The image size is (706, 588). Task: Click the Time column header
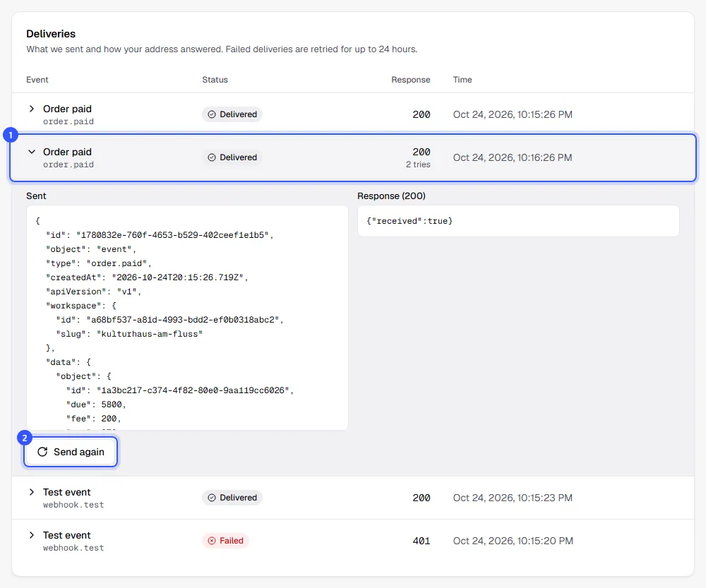point(462,80)
